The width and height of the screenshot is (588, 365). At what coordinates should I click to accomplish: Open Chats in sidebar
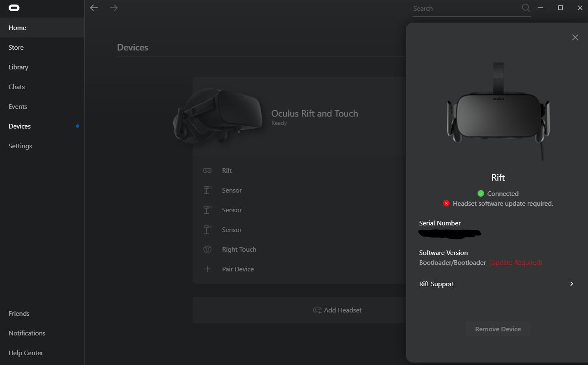point(42,87)
